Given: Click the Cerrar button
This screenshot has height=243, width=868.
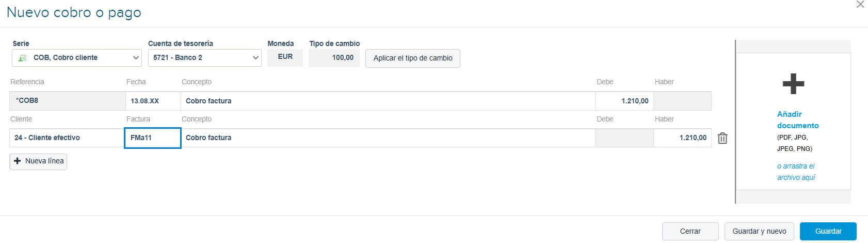Looking at the screenshot, I should 690,231.
